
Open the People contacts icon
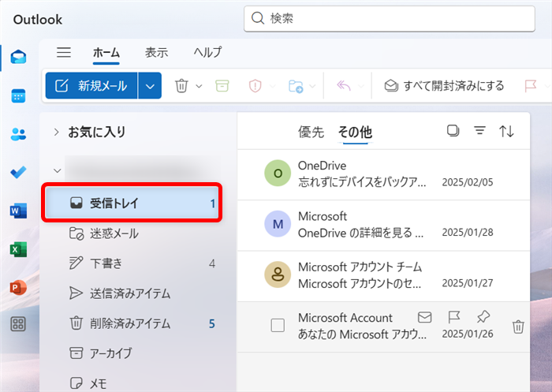pos(18,134)
